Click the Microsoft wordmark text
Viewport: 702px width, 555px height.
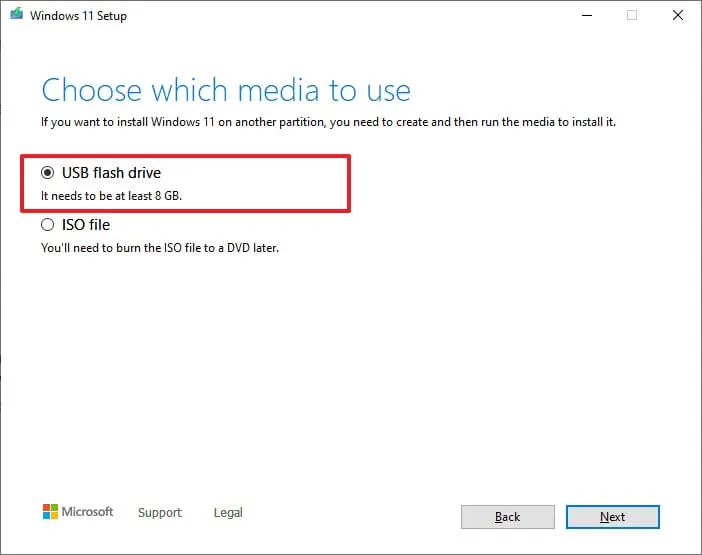88,512
